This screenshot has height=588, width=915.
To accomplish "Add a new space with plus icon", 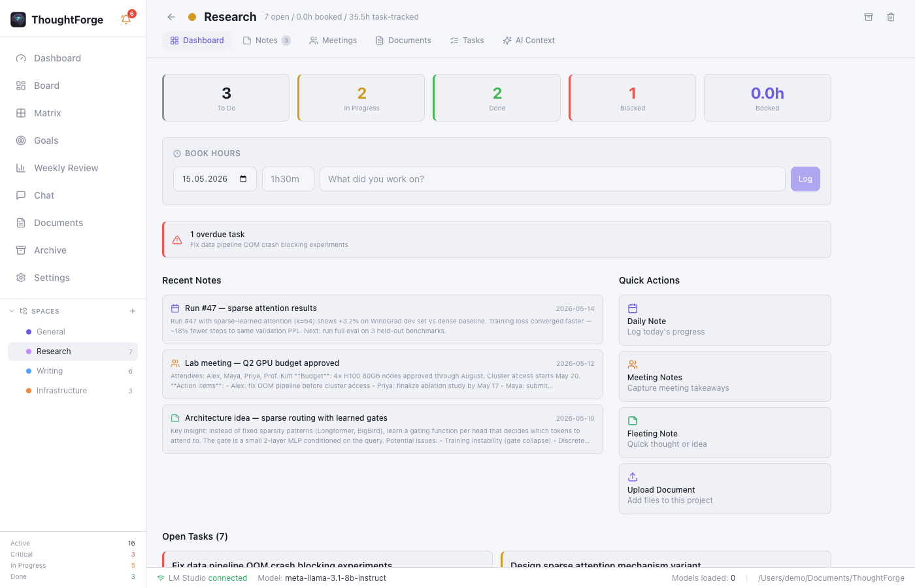I will [x=133, y=311].
